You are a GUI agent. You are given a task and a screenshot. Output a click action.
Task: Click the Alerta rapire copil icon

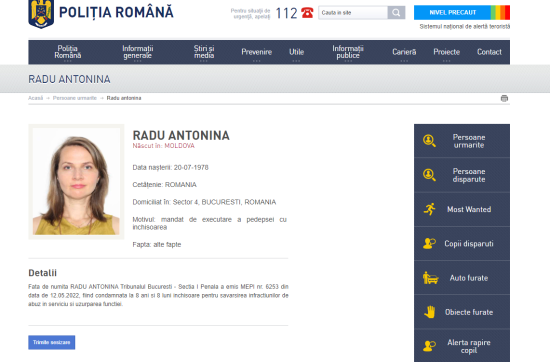pyautogui.click(x=429, y=346)
